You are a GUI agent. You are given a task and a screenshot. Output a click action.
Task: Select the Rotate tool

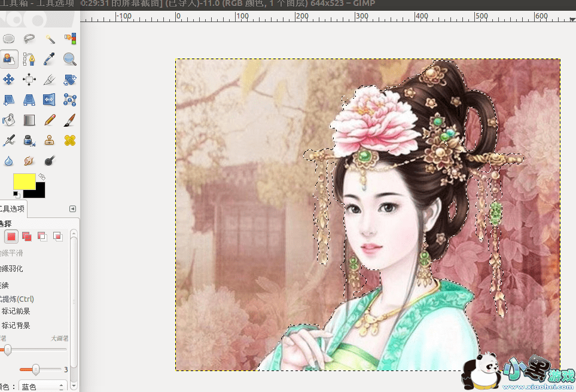point(70,79)
